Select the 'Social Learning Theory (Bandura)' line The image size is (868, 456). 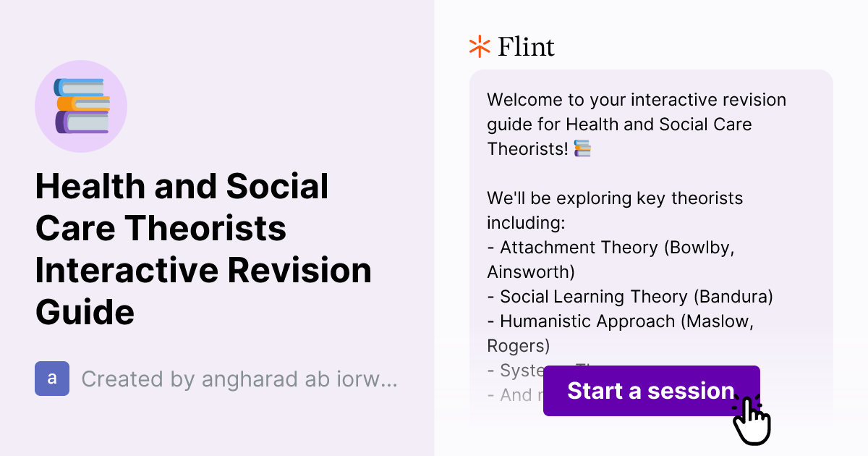point(631,296)
